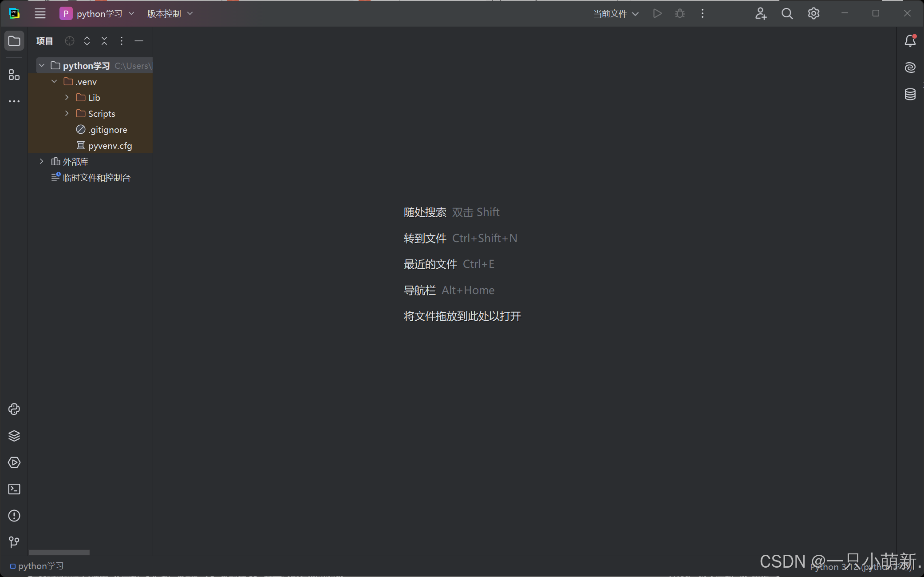Open the Database tool window
This screenshot has height=577, width=924.
(910, 94)
